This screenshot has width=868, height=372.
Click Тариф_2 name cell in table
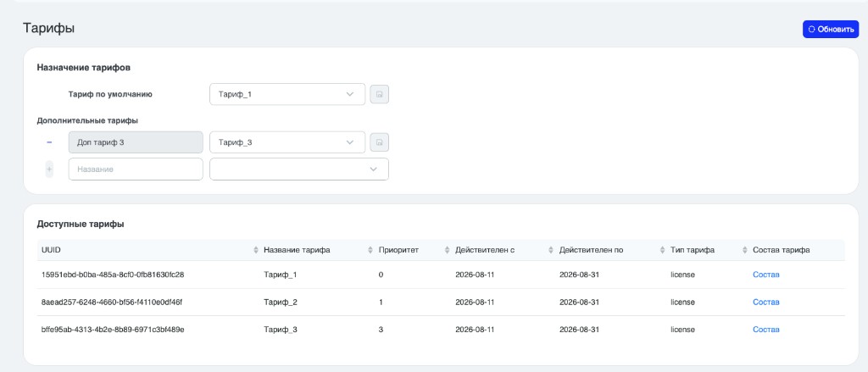pos(281,303)
